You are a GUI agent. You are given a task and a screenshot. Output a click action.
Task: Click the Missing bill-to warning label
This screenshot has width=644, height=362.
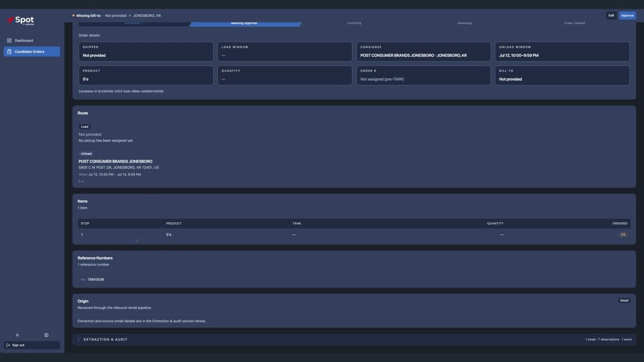pyautogui.click(x=89, y=16)
